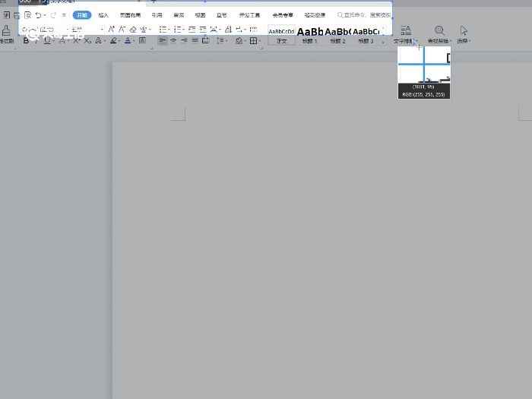Viewport: 532px width, 399px height.
Task: Open the 视图 tab
Action: pyautogui.click(x=200, y=15)
